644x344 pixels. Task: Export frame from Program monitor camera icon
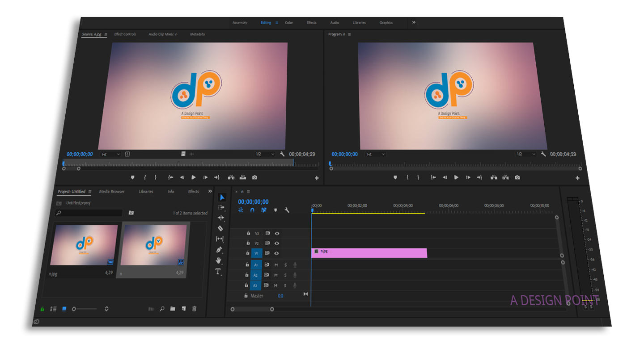click(x=517, y=177)
